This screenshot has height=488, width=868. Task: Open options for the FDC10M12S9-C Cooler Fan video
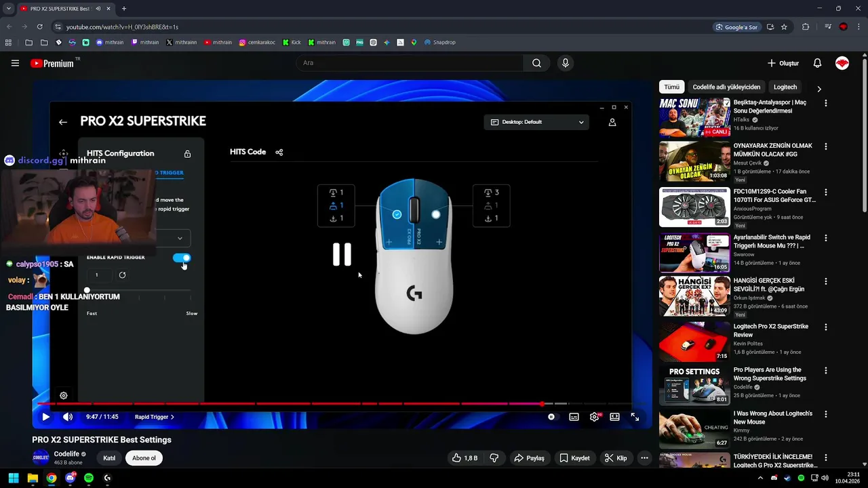(826, 192)
